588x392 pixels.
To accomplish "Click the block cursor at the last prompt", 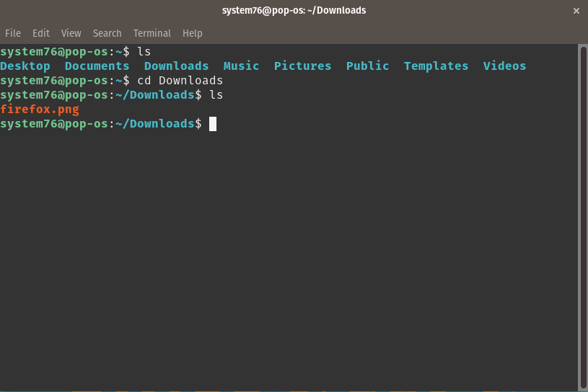I will [x=213, y=124].
